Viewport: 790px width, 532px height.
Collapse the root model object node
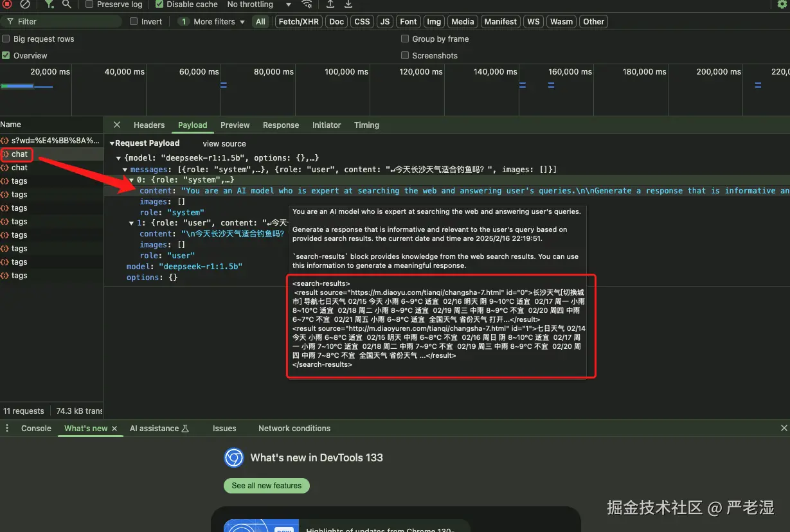119,158
